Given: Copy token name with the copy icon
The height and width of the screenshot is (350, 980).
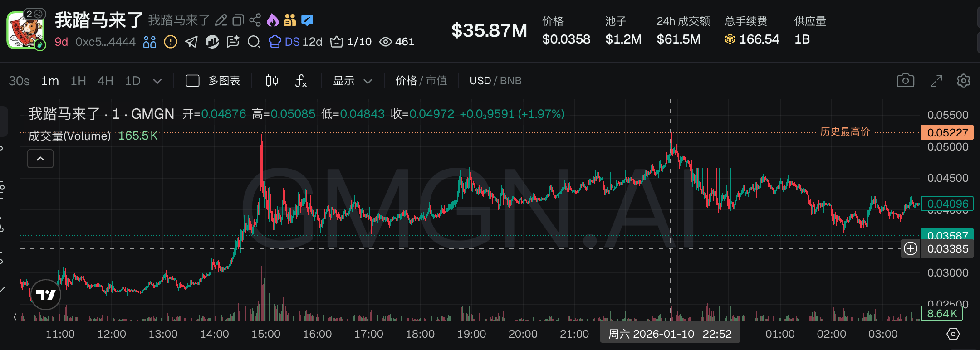Looking at the screenshot, I should click(238, 20).
